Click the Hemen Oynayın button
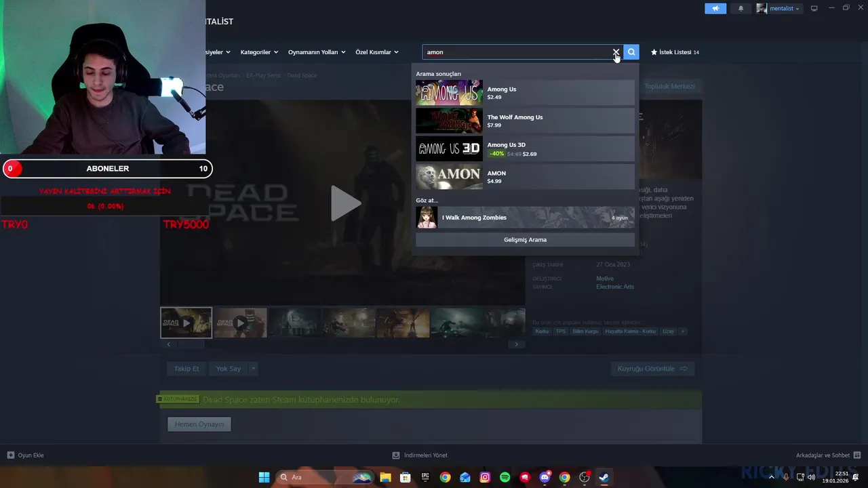 [199, 424]
